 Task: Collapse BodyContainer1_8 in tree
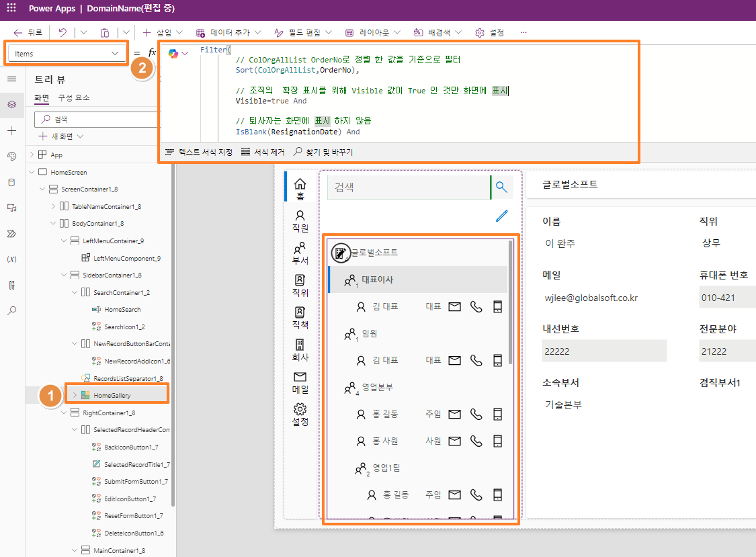point(53,223)
